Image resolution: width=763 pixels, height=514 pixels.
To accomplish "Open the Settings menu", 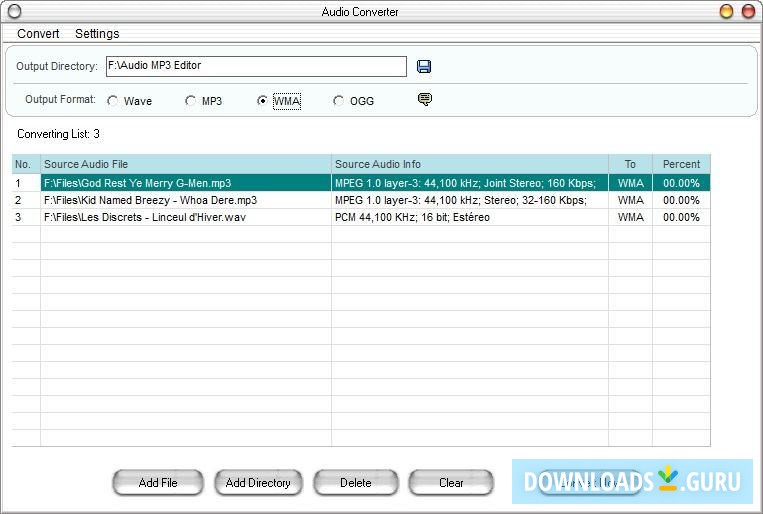I will coord(97,34).
